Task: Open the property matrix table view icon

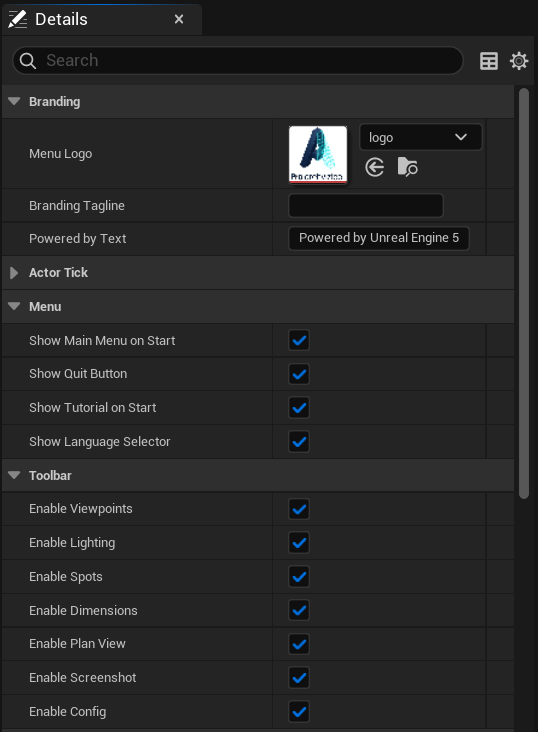Action: coord(488,61)
